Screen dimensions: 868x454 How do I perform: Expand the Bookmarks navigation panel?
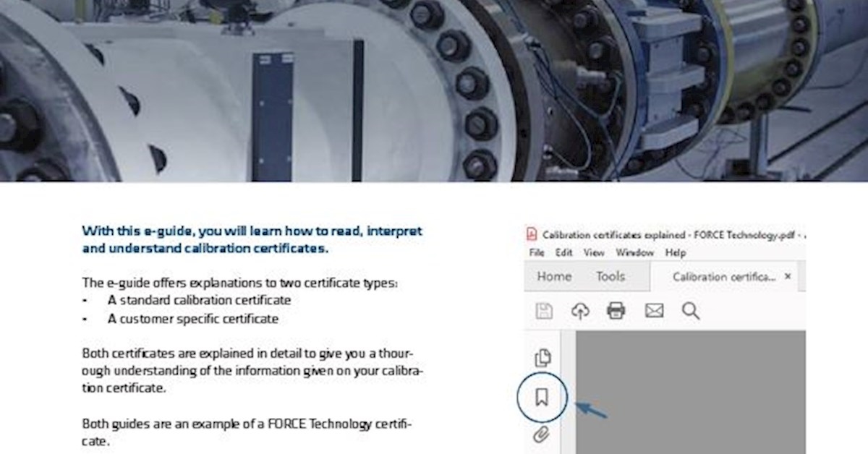(542, 397)
